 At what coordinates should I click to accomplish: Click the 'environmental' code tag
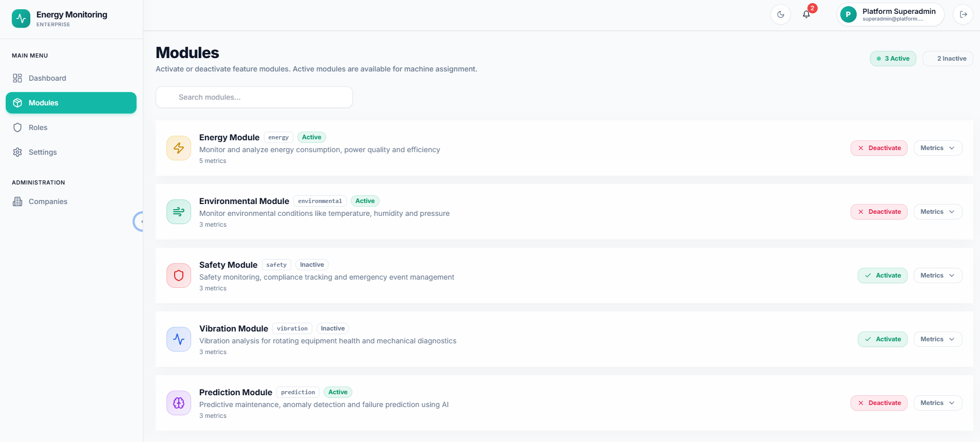tap(320, 201)
